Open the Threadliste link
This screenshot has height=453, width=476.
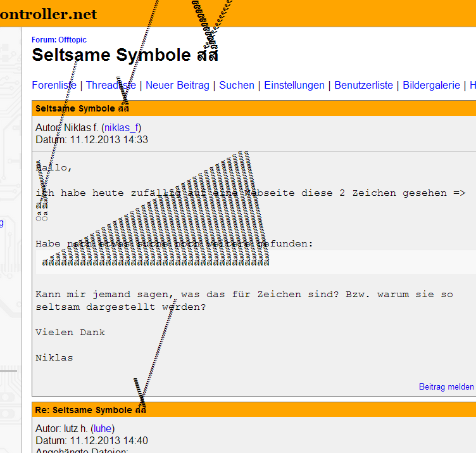click(111, 85)
